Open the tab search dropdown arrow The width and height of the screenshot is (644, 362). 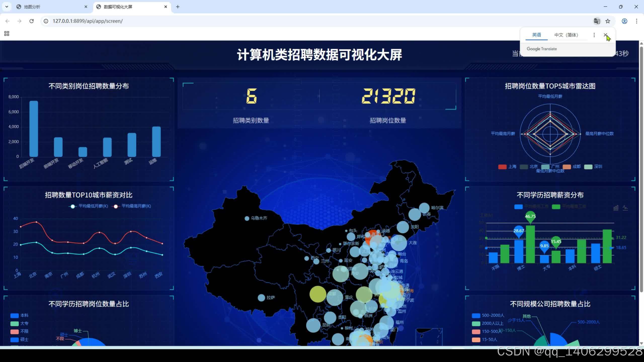(7, 7)
